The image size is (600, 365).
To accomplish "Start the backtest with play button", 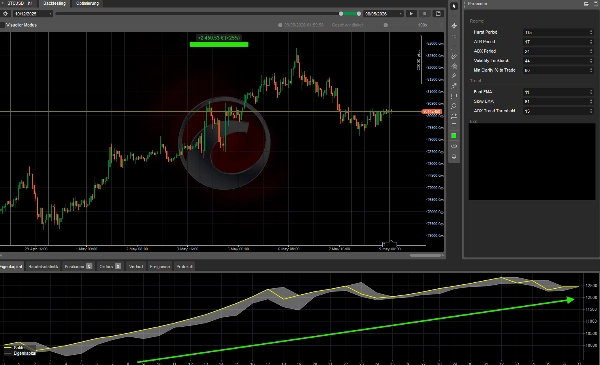I will (x=411, y=13).
